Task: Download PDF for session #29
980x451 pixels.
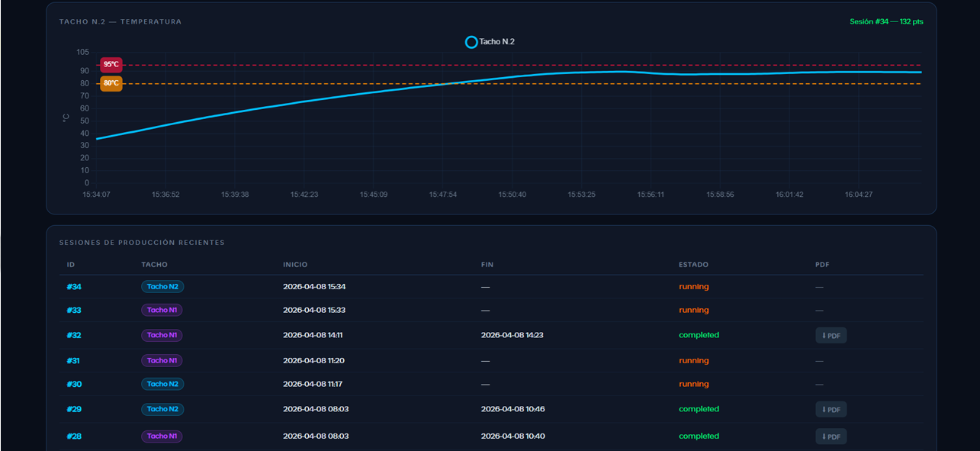Action: [831, 410]
